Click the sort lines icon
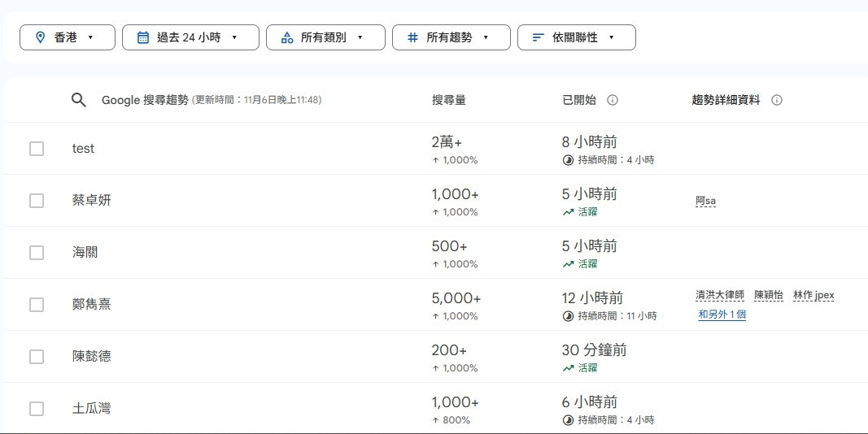 point(538,37)
